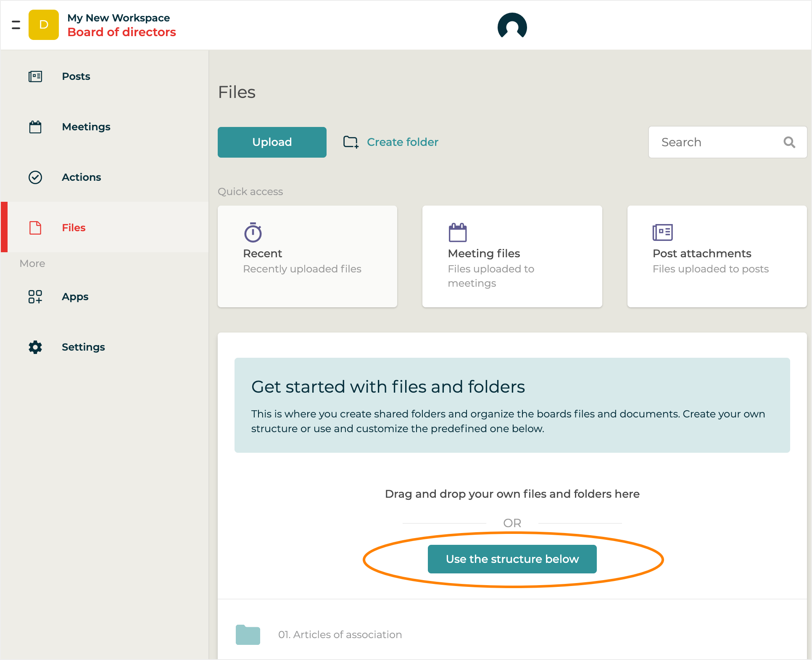Click the yellow D workspace badge
Viewport: 812px width, 660px height.
(x=44, y=25)
